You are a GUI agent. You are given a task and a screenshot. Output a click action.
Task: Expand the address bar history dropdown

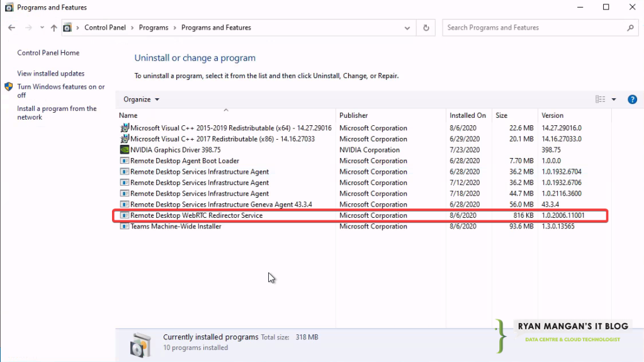click(407, 28)
